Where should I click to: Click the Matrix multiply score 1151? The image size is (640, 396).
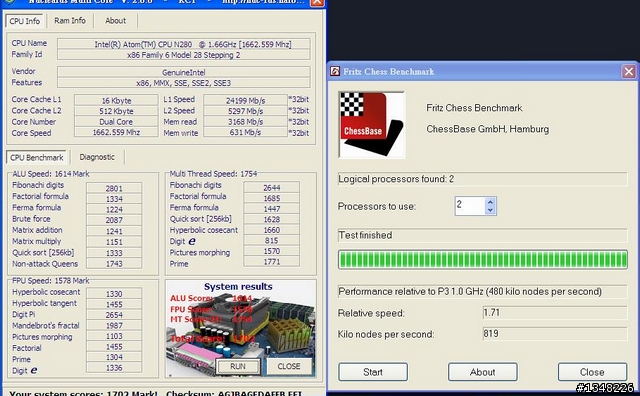tap(114, 242)
